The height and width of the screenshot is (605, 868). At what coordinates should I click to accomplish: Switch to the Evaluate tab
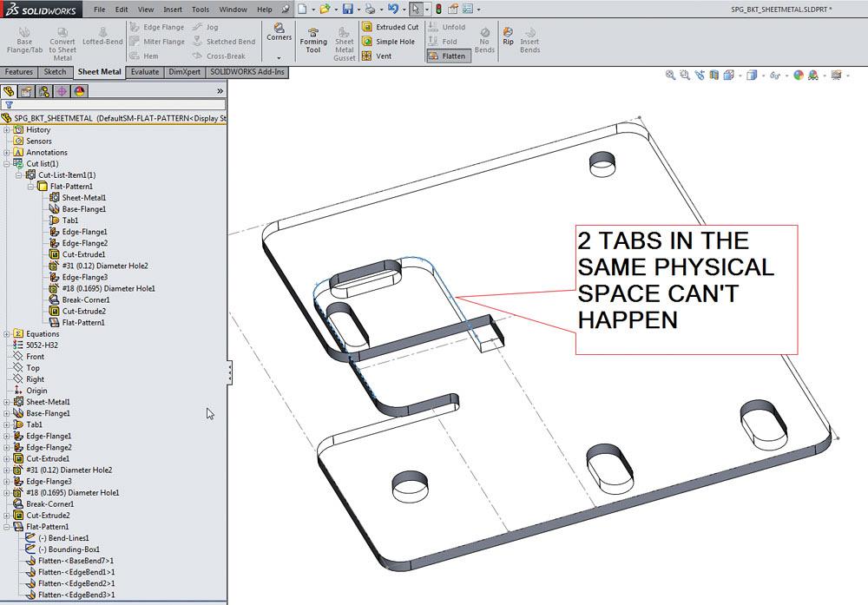pyautogui.click(x=145, y=72)
